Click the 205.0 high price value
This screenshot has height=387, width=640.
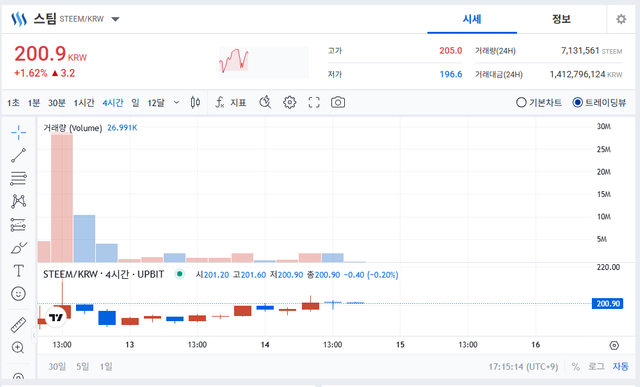coord(451,51)
